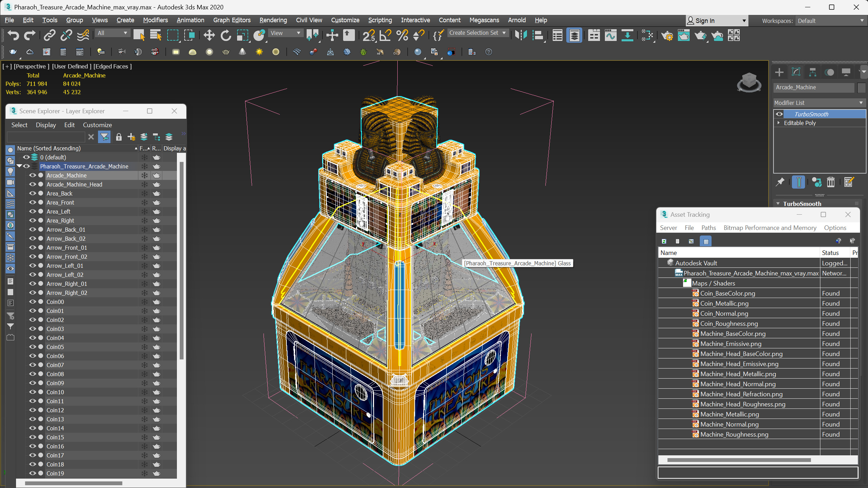
Task: Open the Render Setup teapot icon
Action: [x=667, y=35]
